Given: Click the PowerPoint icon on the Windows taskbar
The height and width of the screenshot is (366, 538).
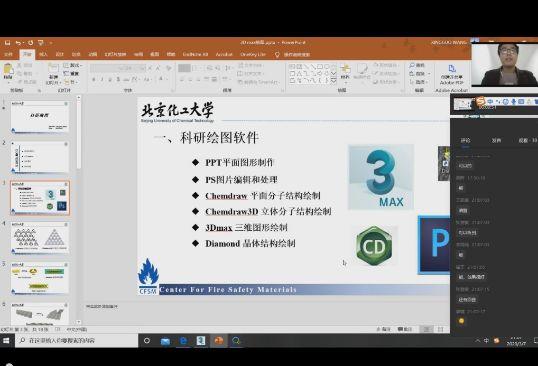Looking at the screenshot, I should coord(219,341).
